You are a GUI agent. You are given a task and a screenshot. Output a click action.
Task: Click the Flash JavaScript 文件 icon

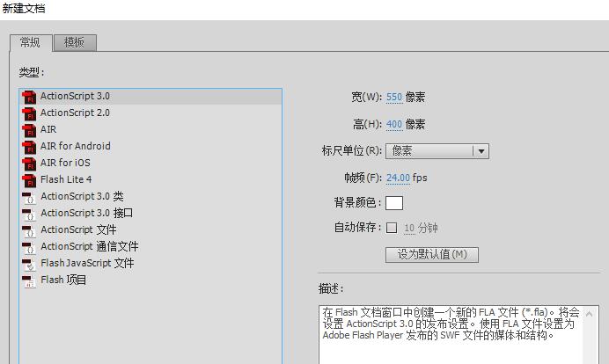tap(29, 264)
